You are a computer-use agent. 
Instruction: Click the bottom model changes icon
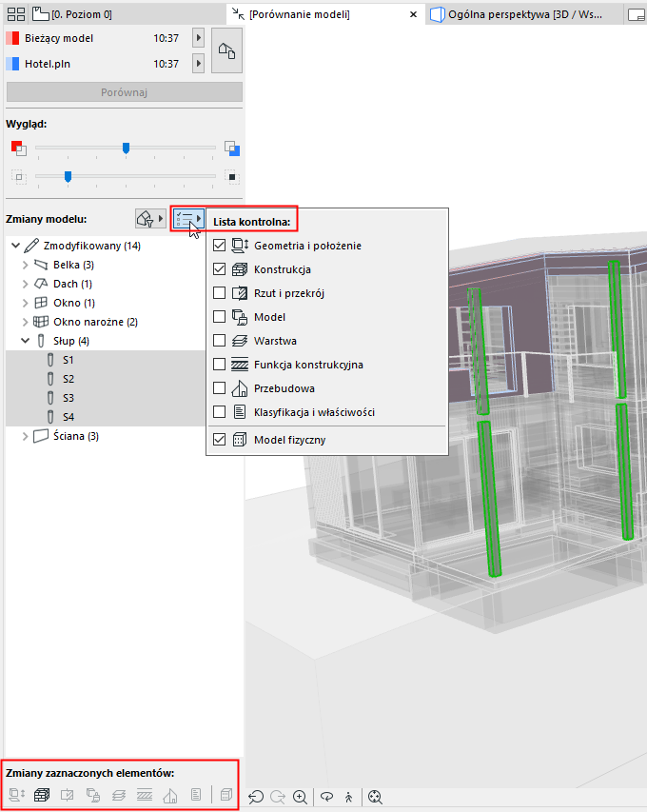93,795
